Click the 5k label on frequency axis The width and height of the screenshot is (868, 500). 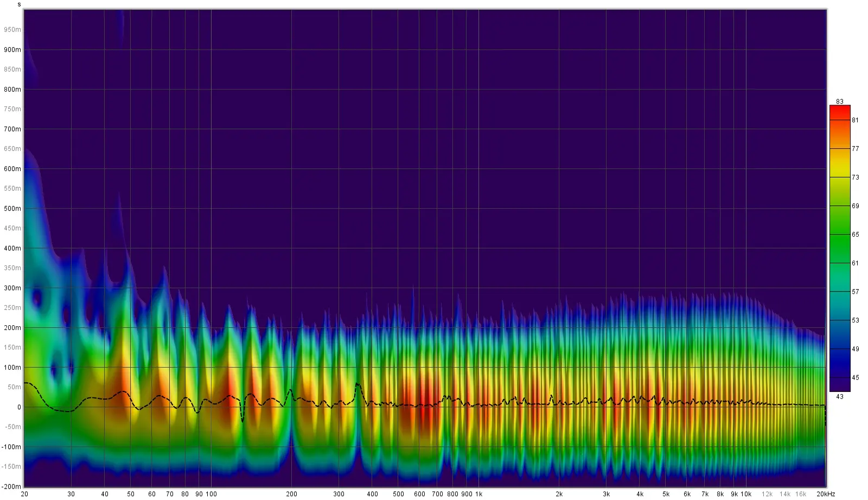point(666,494)
